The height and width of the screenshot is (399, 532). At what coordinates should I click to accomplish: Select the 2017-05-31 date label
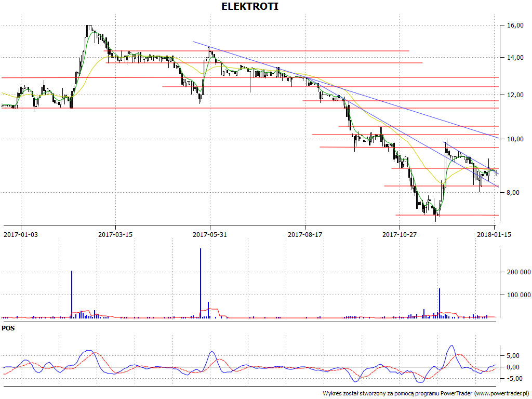[210, 234]
